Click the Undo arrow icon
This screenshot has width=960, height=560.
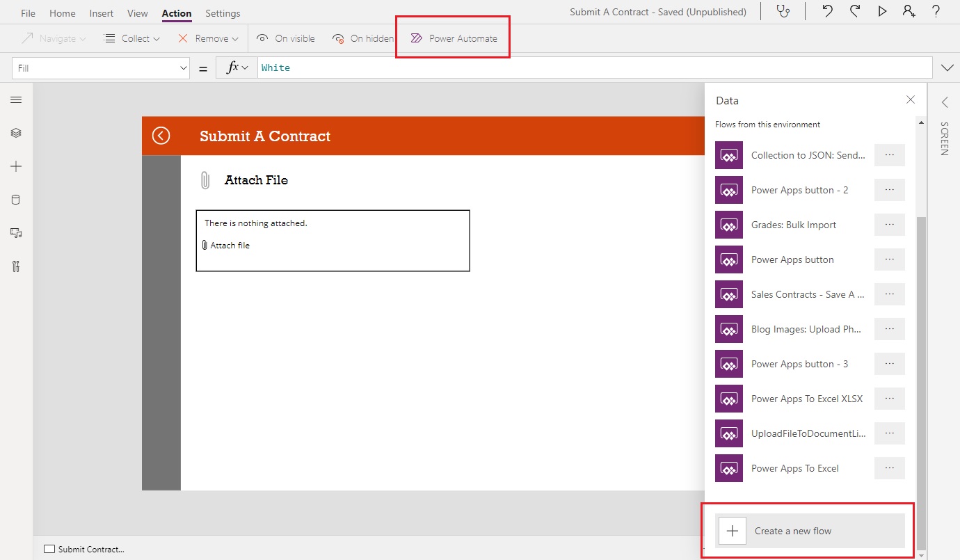tap(827, 11)
